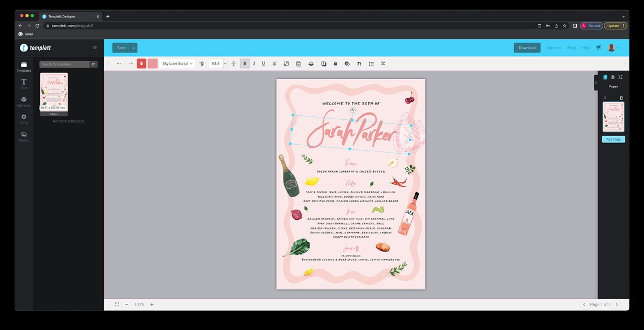Open the Sky Love Script font dropdown

[176, 63]
